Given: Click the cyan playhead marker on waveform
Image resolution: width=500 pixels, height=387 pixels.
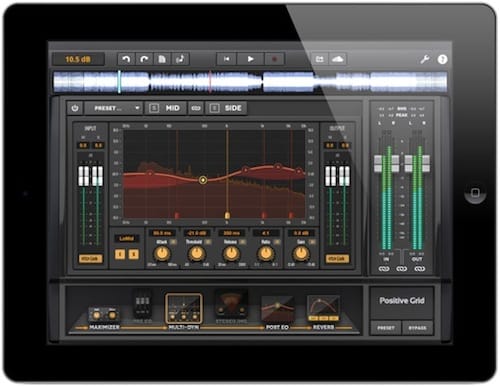Looking at the screenshot, I should pos(119,82).
